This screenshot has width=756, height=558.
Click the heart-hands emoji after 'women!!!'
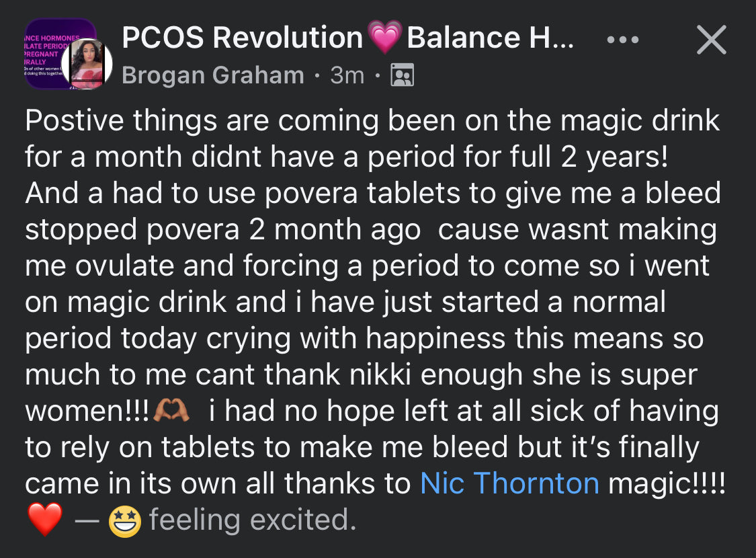click(171, 411)
